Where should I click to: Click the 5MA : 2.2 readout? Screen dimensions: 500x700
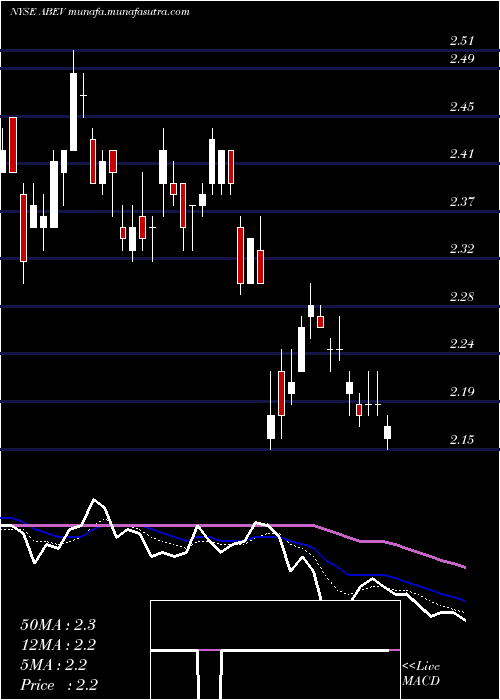point(53,665)
